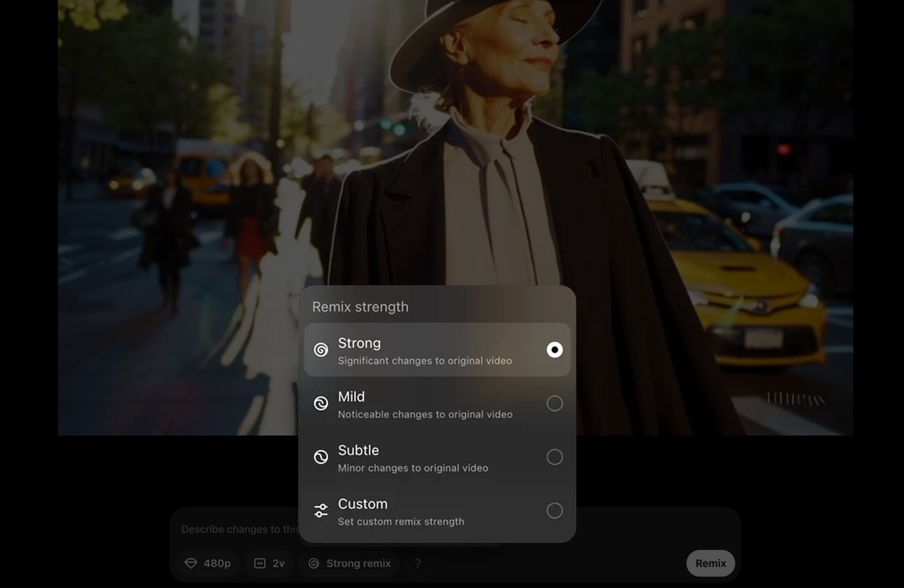The height and width of the screenshot is (588, 904).
Task: Click the video preview of woman in hat
Action: click(494, 152)
